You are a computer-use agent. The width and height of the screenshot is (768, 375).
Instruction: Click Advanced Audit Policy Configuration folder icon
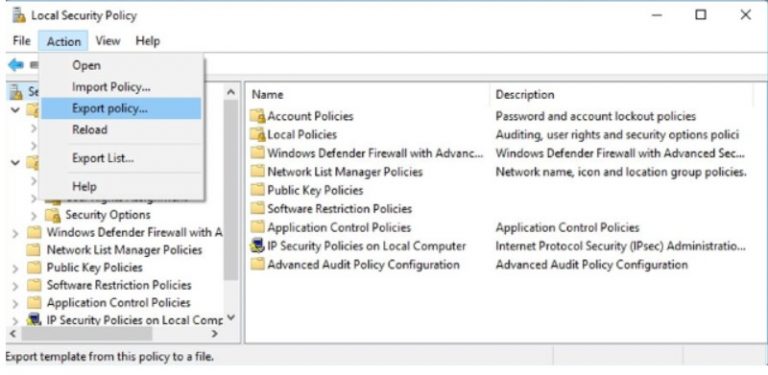(258, 264)
